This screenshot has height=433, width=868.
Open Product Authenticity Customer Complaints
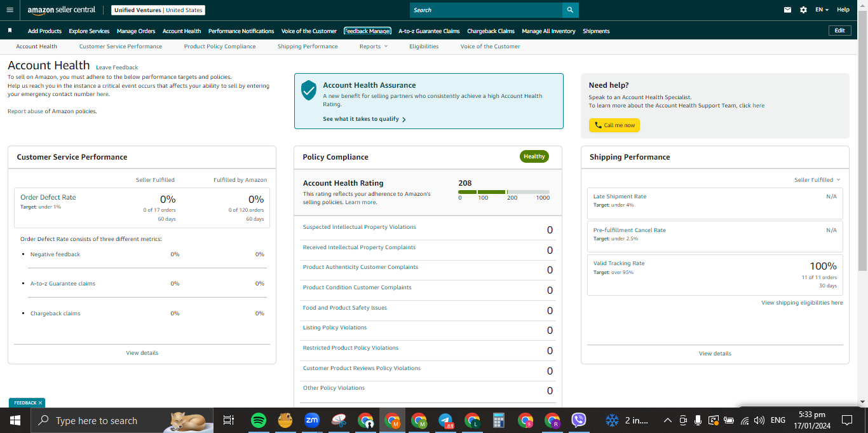[360, 267]
